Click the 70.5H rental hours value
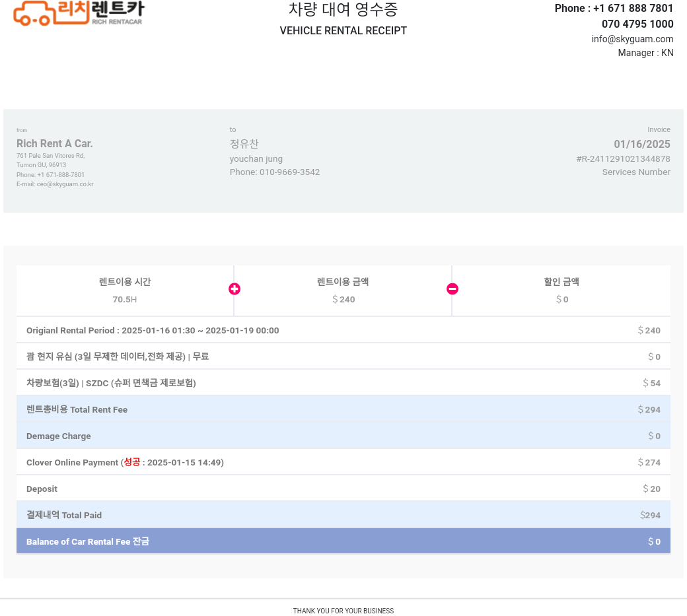 tap(124, 300)
